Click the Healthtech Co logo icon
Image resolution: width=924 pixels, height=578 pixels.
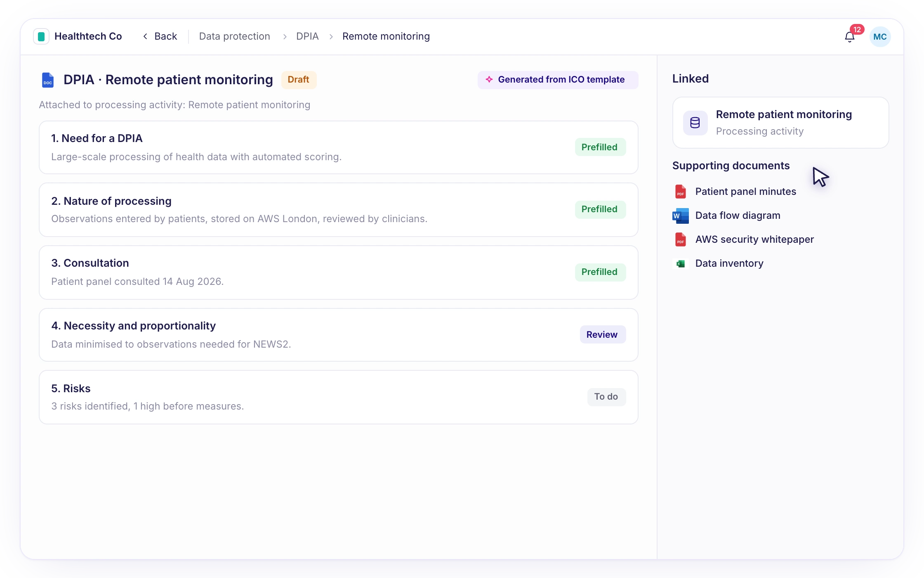41,36
